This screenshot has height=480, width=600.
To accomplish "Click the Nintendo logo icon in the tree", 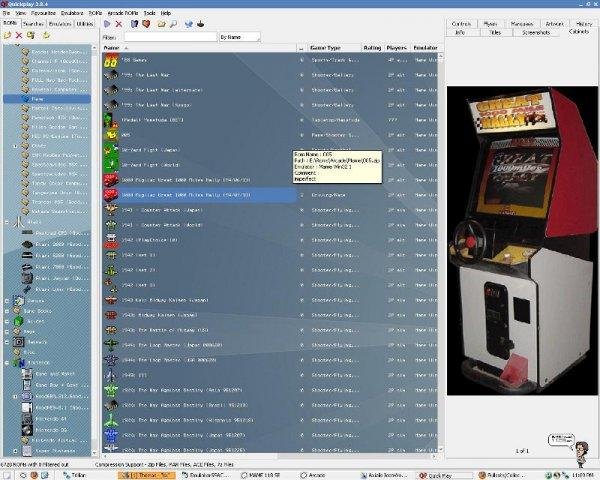I will pyautogui.click(x=18, y=362).
